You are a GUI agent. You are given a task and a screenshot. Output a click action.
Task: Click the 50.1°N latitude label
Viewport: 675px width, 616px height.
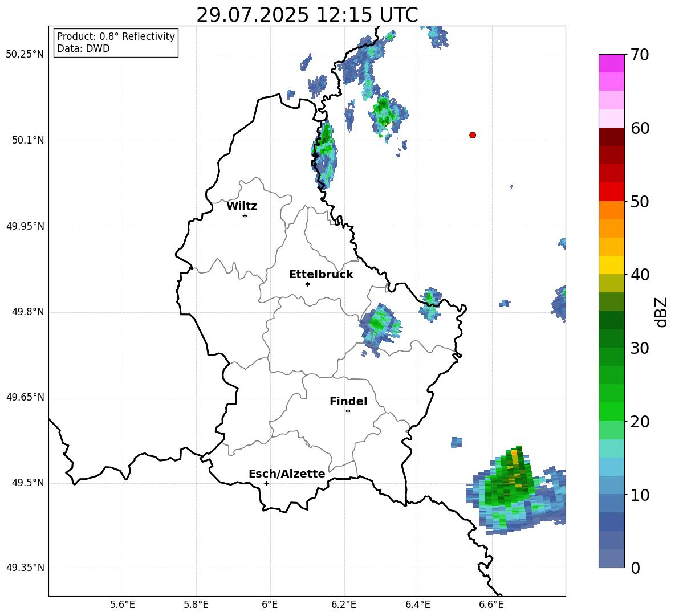pos(28,140)
